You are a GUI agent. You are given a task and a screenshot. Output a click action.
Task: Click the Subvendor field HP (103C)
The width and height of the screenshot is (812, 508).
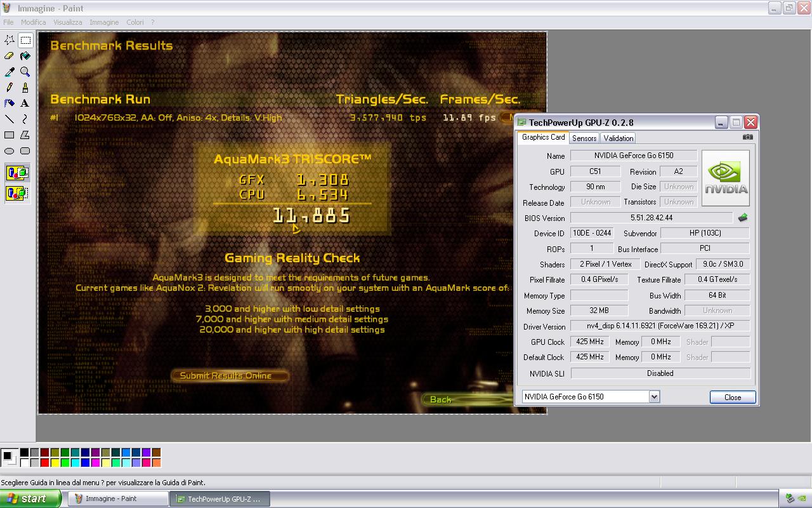705,233
